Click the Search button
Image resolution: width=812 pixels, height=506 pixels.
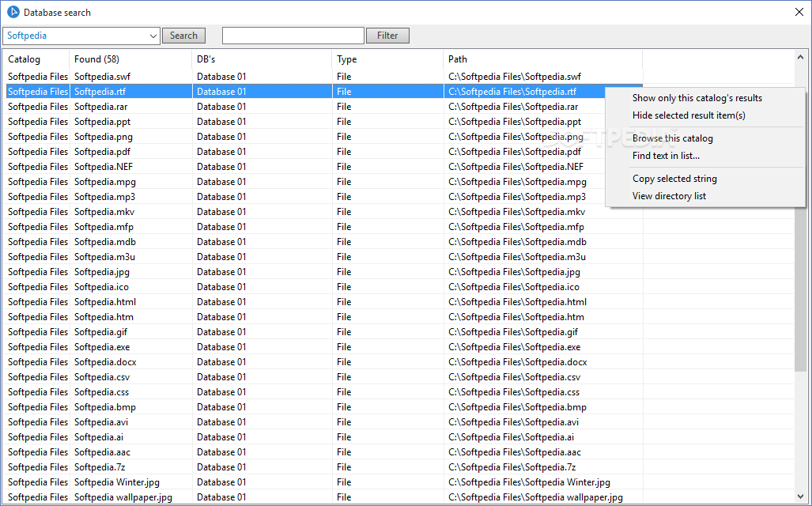click(183, 36)
